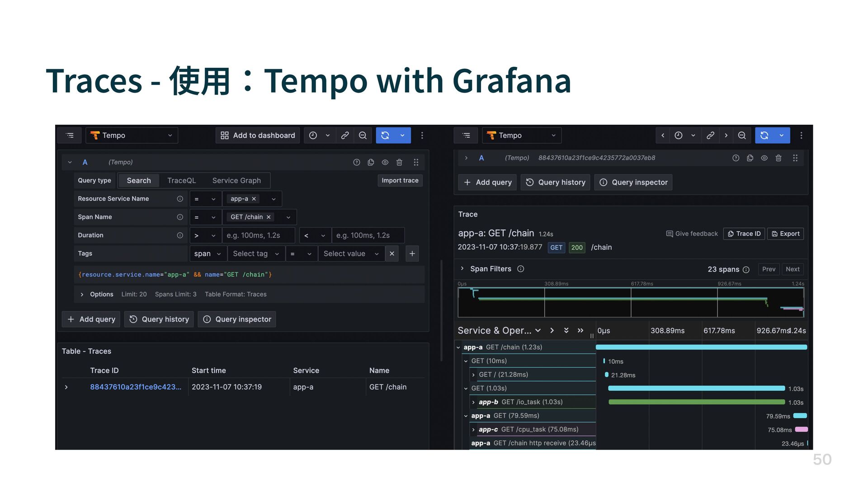Viewport: 868px width, 488px height.
Task: Open Tempo data source dropdown in right panel
Action: click(x=522, y=136)
